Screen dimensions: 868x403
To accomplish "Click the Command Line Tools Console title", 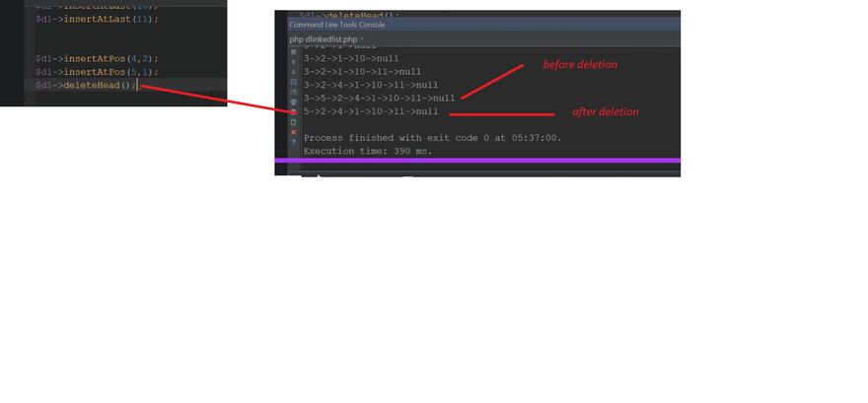I will pos(336,24).
